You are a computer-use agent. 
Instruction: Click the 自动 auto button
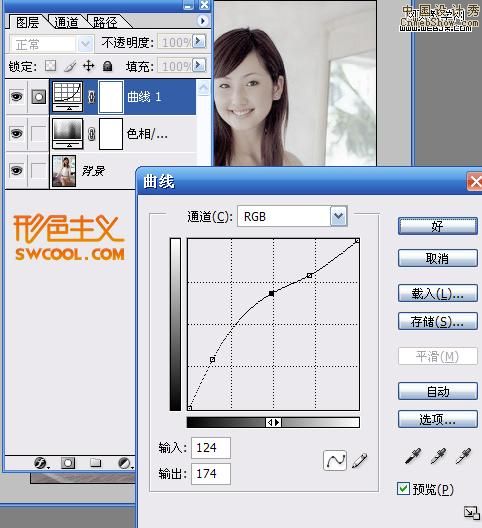coord(438,391)
